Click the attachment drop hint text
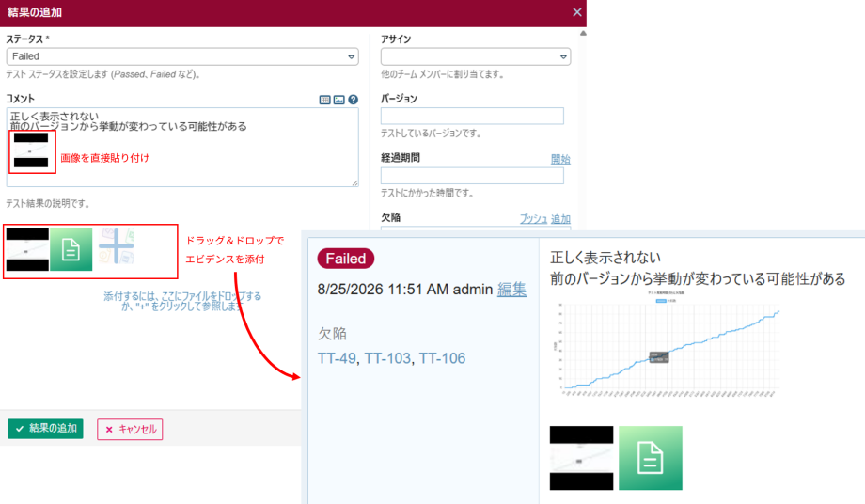Screen dimensions: 865x504 tap(182, 301)
